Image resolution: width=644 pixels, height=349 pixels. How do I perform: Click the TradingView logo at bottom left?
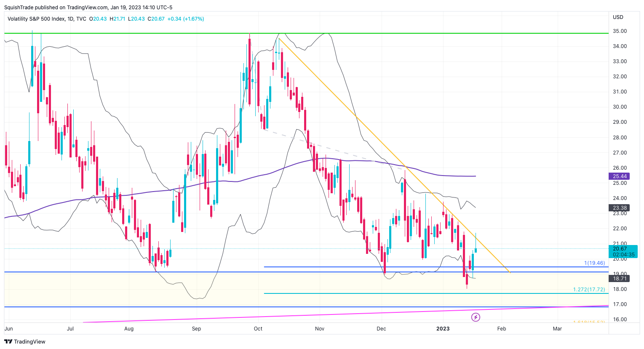click(x=25, y=341)
